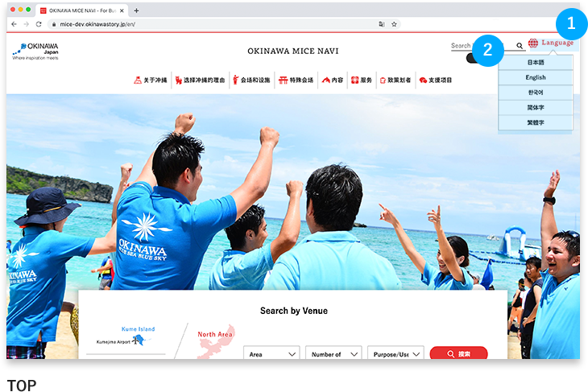The height and width of the screenshot is (392, 588).
Task: Click the Okinawa Japan logo
Action: click(x=35, y=52)
